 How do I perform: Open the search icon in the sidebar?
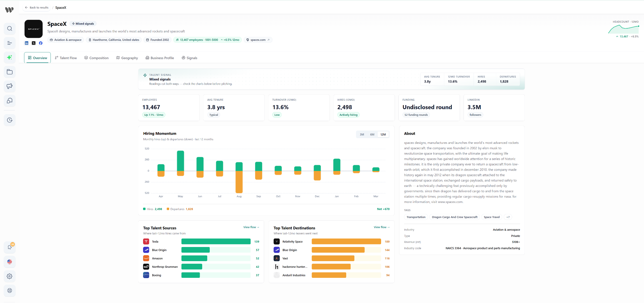tap(10, 29)
